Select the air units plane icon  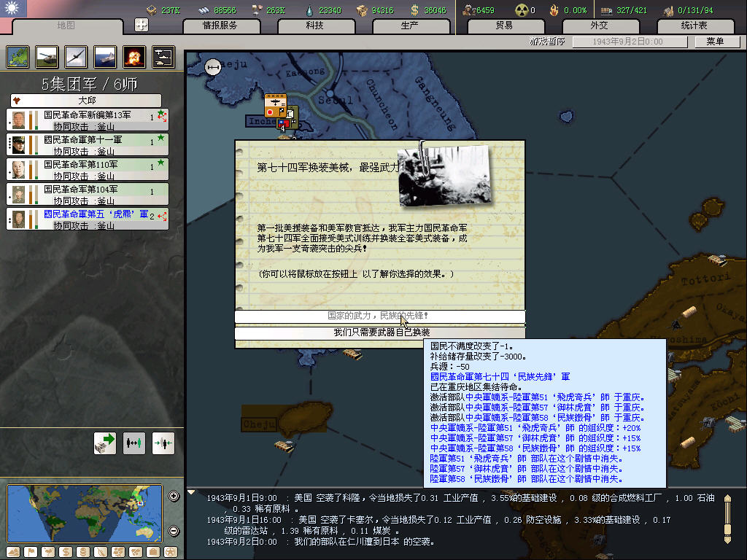pyautogui.click(x=76, y=56)
